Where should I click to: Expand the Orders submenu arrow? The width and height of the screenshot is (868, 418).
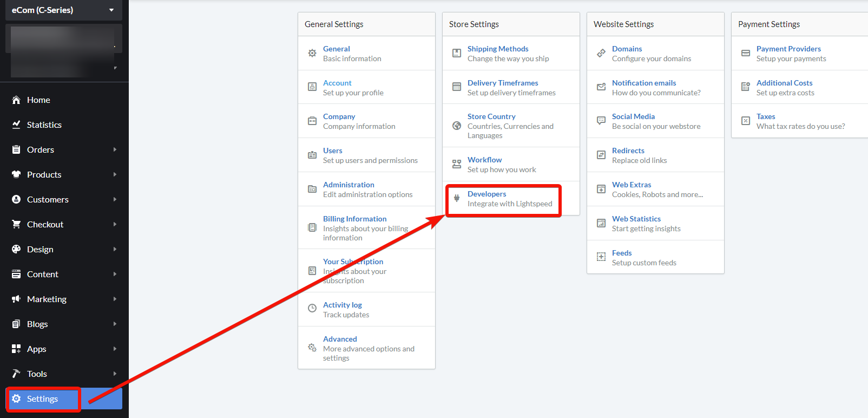[115, 149]
